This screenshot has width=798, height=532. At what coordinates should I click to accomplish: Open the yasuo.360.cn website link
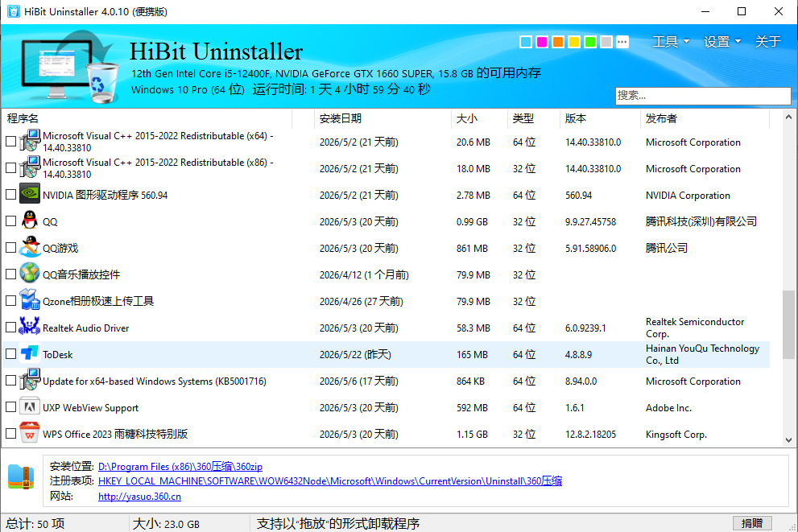tap(139, 497)
